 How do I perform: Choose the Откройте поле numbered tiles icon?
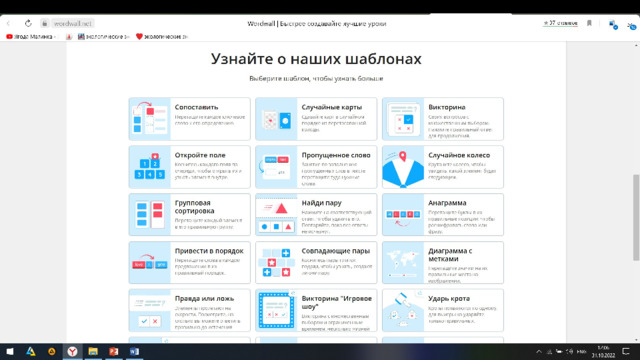click(x=150, y=167)
